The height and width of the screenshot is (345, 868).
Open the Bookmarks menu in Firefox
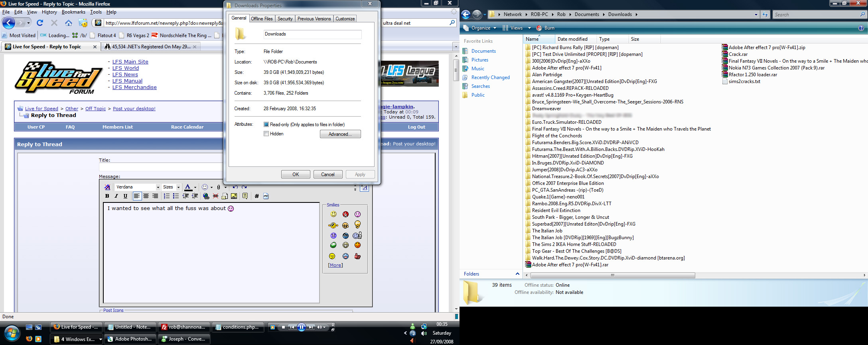[x=73, y=12]
